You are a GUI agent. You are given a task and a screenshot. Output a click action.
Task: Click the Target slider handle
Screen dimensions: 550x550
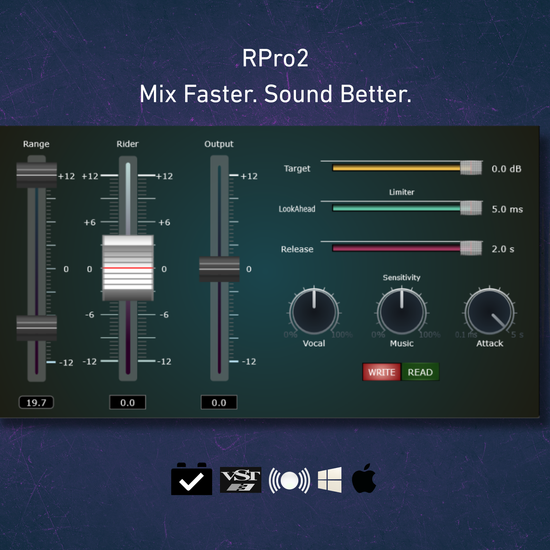point(471,168)
